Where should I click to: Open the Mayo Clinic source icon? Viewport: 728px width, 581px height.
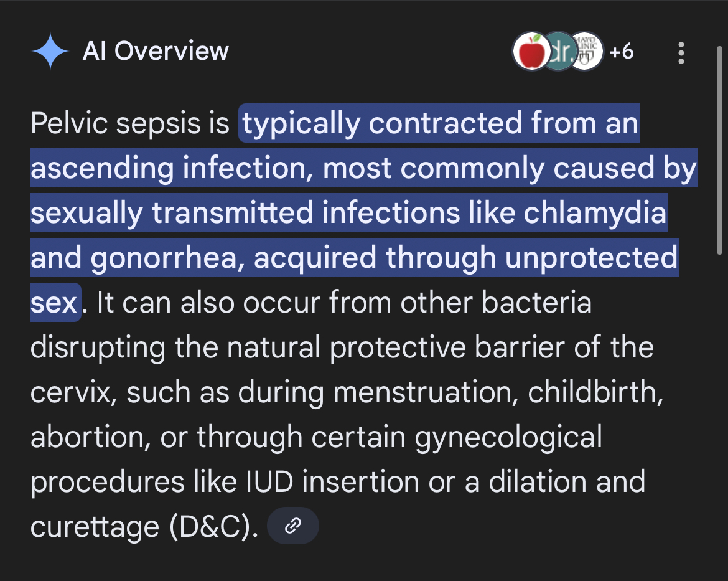coord(587,52)
